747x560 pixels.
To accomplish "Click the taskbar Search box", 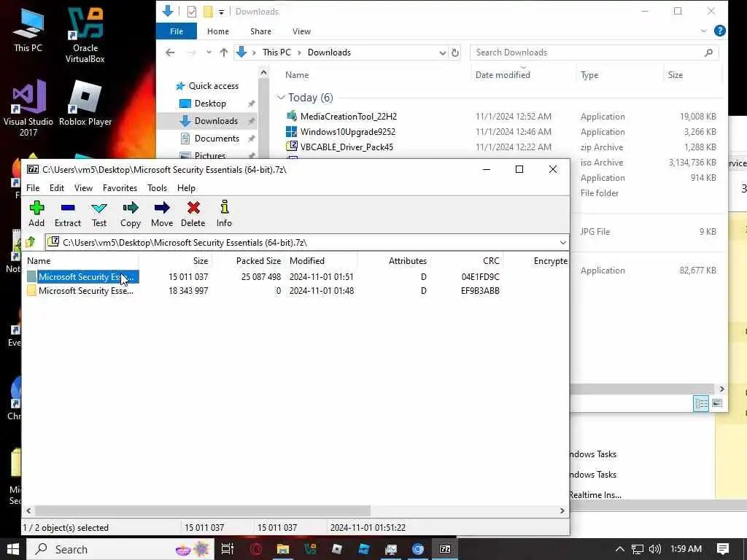I will (x=120, y=549).
